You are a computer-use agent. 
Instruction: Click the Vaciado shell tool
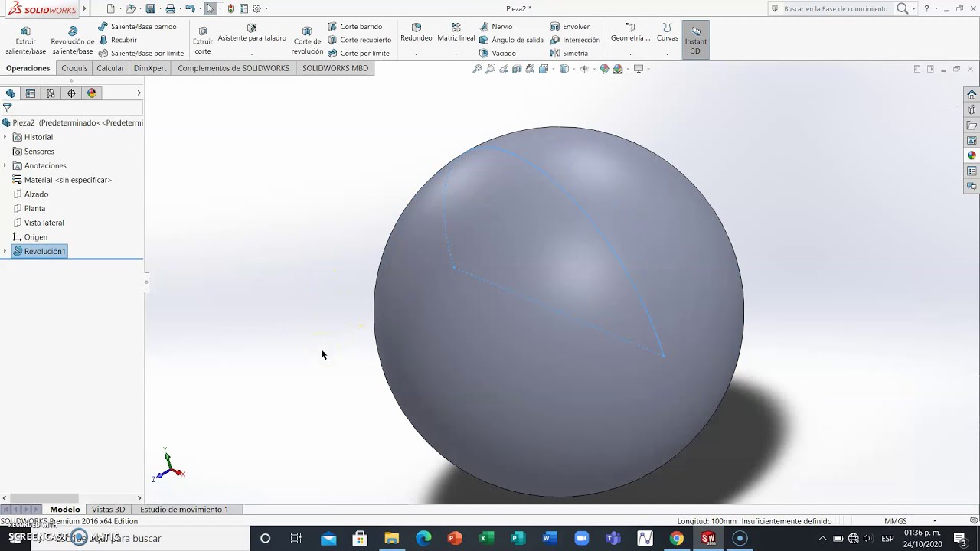497,54
